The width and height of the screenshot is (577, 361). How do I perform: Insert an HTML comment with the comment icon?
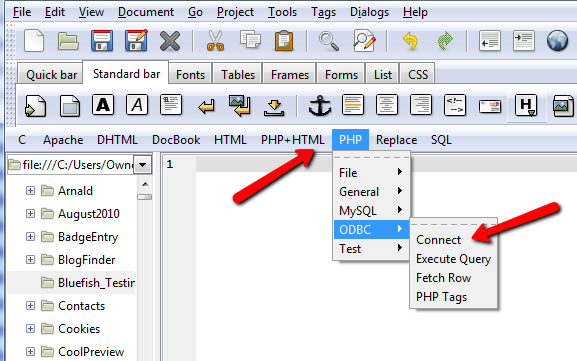click(455, 105)
